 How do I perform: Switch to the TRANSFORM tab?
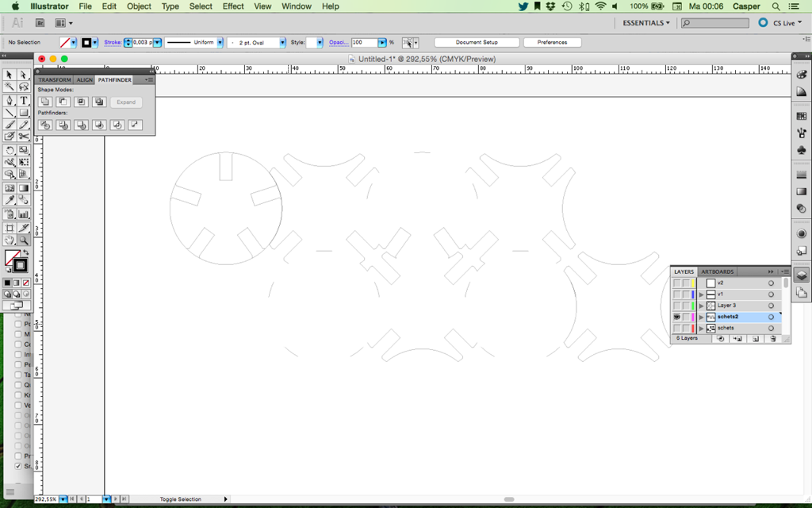tap(55, 80)
